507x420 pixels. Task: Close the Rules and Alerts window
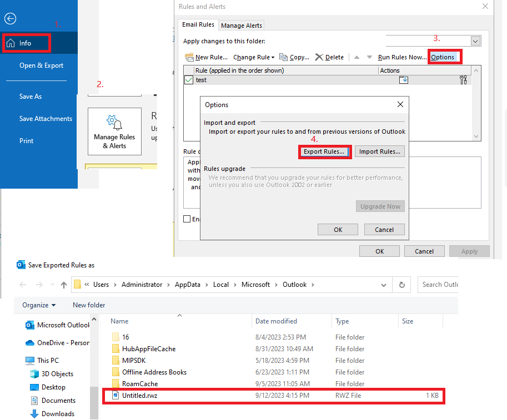click(485, 6)
